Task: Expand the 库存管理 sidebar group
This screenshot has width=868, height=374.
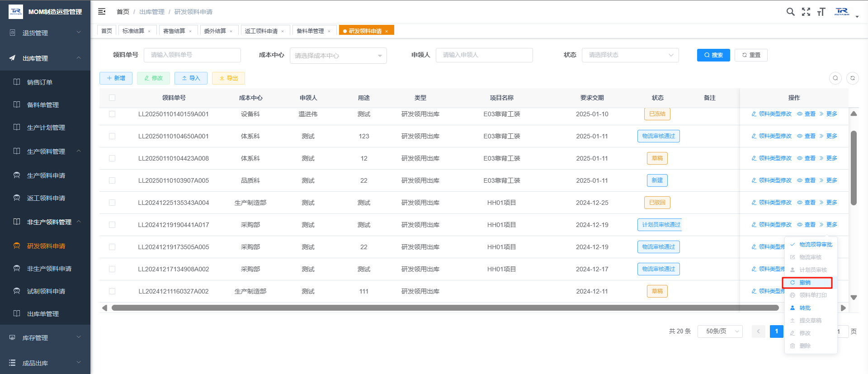Action: point(45,338)
